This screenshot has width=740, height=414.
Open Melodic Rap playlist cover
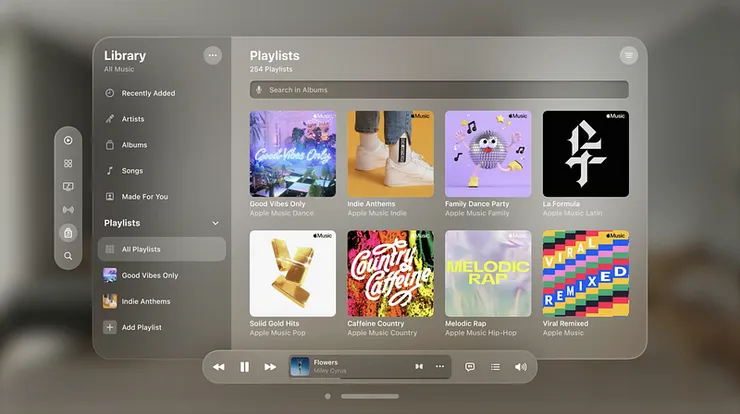pyautogui.click(x=488, y=273)
